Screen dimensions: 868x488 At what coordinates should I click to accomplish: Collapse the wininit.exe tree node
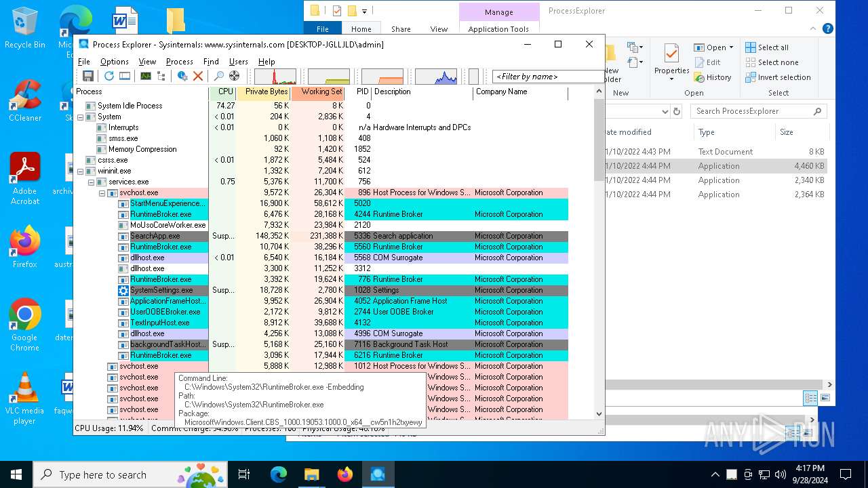point(81,171)
